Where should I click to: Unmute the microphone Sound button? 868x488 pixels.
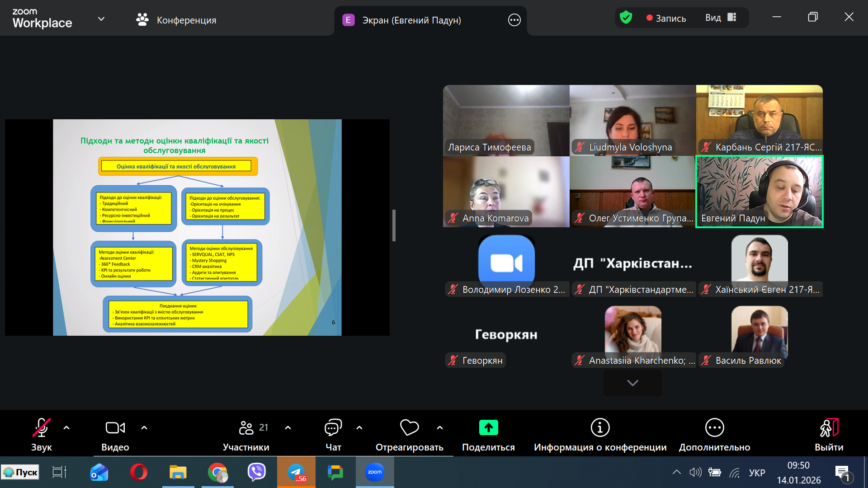41,428
